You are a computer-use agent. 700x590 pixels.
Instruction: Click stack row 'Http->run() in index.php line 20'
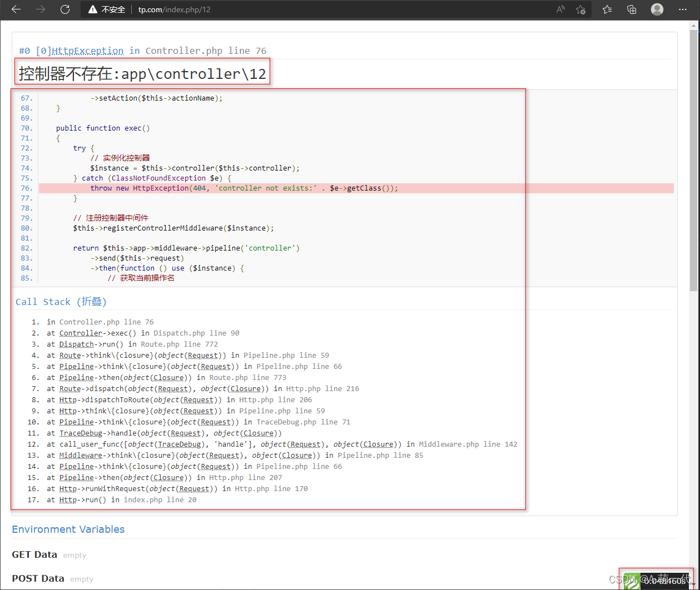click(x=122, y=500)
